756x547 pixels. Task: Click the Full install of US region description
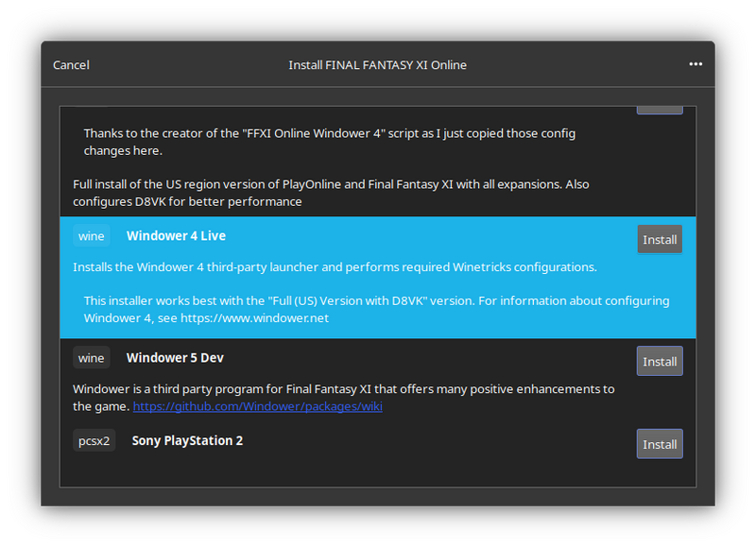331,193
